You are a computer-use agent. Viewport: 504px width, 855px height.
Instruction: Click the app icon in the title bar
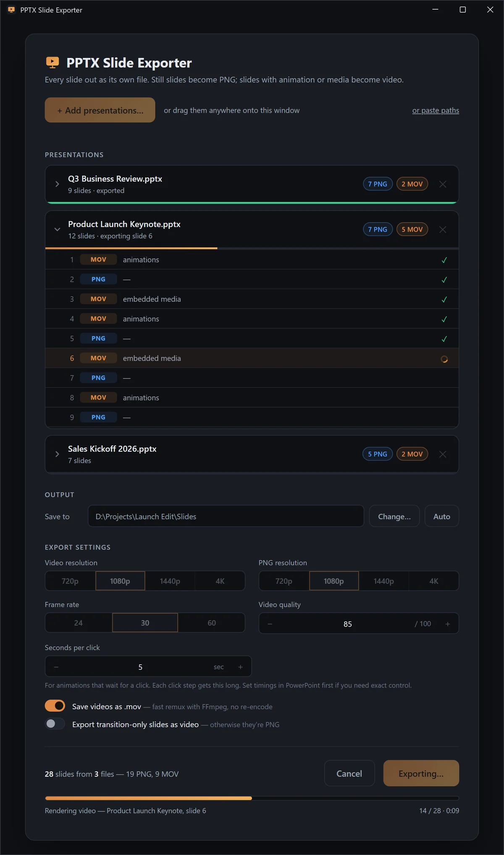[11, 10]
